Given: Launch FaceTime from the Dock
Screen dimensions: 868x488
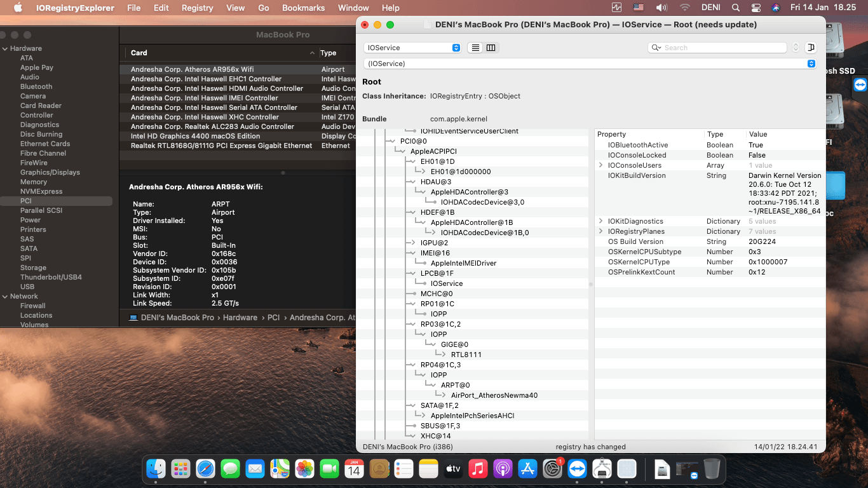Looking at the screenshot, I should pyautogui.click(x=330, y=469).
